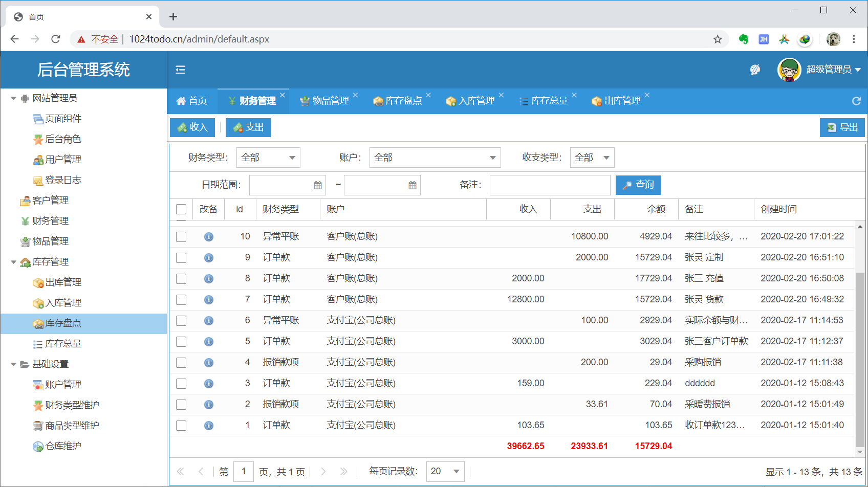Check the row with id 8

[x=181, y=279]
